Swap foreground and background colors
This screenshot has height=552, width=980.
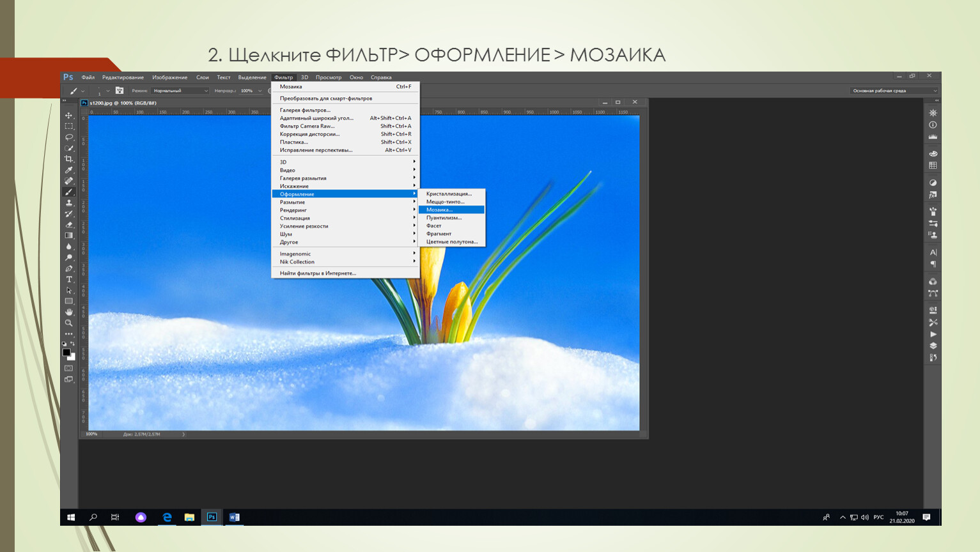tap(73, 344)
